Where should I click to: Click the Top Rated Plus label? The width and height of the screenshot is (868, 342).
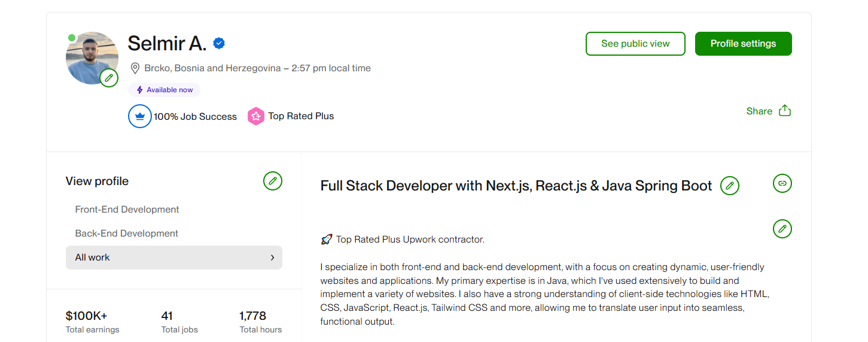click(x=301, y=116)
